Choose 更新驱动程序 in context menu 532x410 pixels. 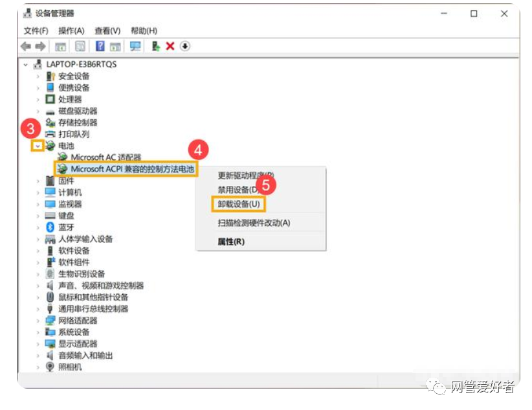246,176
